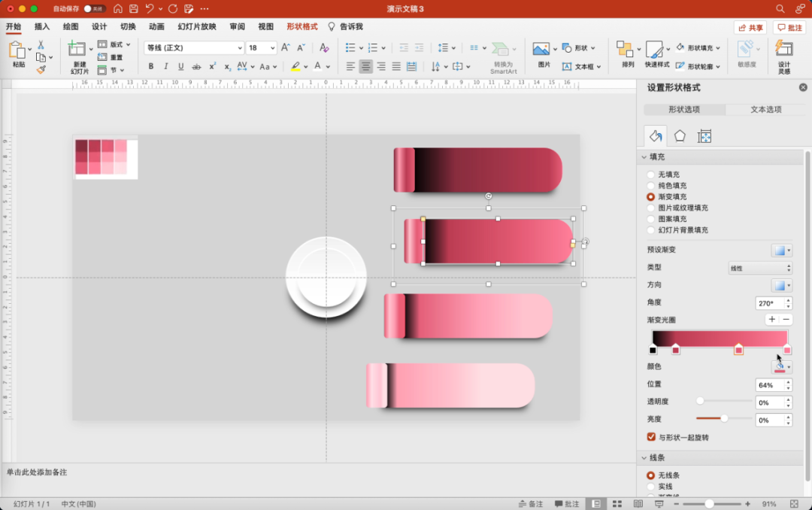
Task: Justify the text alignment
Action: click(x=396, y=66)
